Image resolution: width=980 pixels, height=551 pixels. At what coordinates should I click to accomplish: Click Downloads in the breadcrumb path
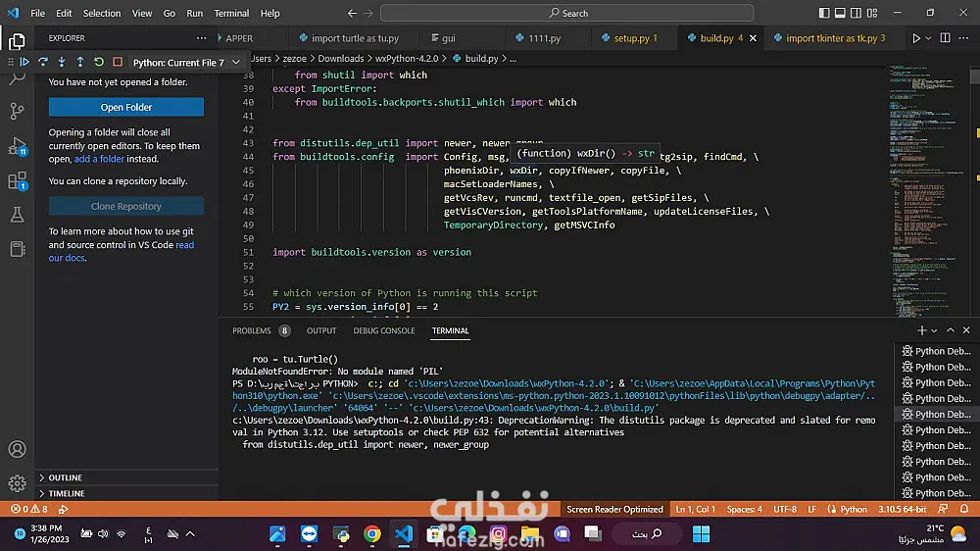pyautogui.click(x=341, y=58)
